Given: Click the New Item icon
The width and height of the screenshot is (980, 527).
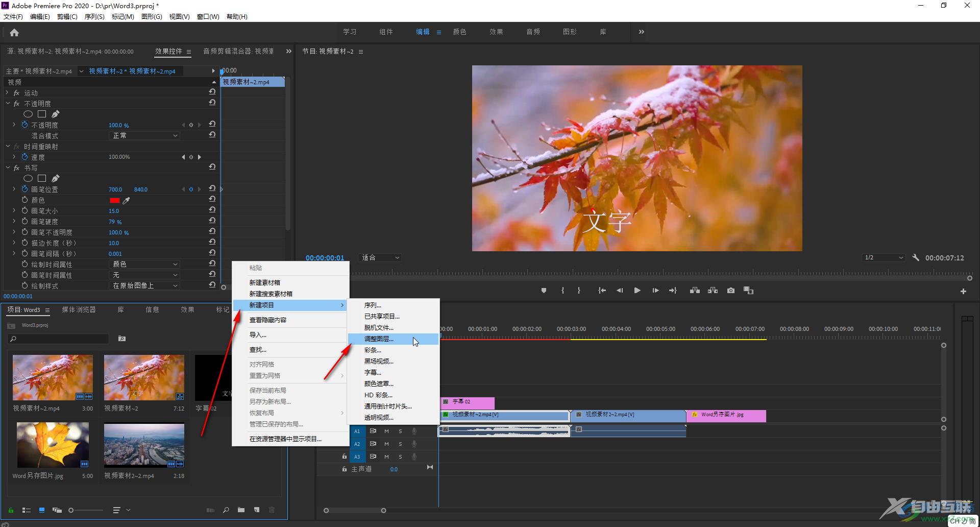Looking at the screenshot, I should (257, 510).
